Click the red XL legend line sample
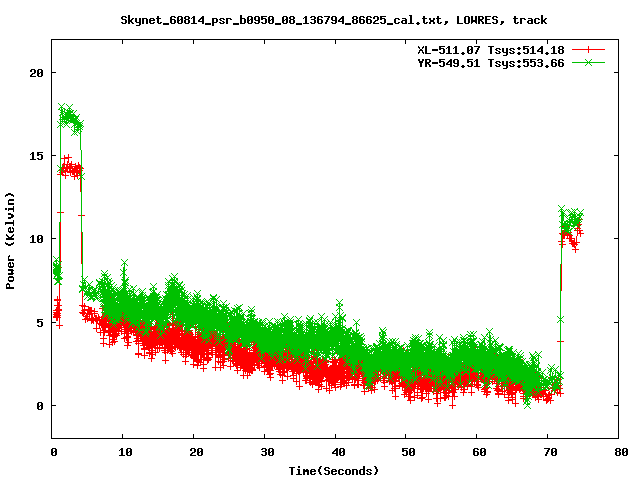 [588, 50]
